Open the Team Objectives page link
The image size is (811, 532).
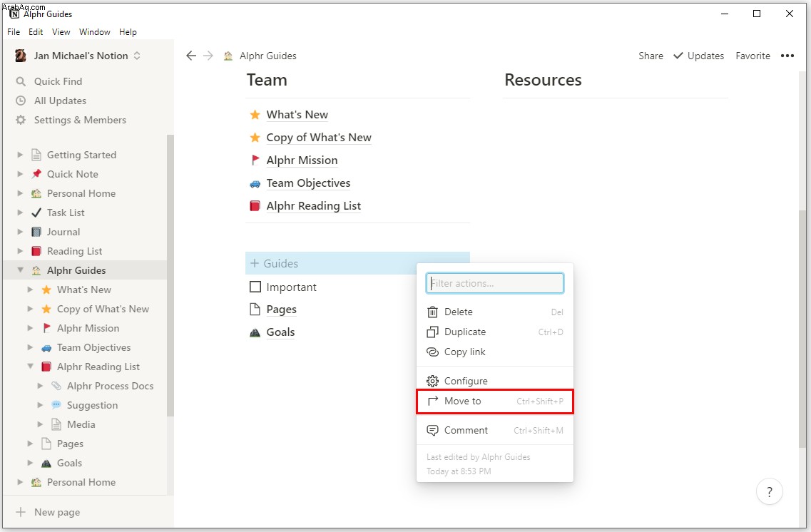(308, 183)
